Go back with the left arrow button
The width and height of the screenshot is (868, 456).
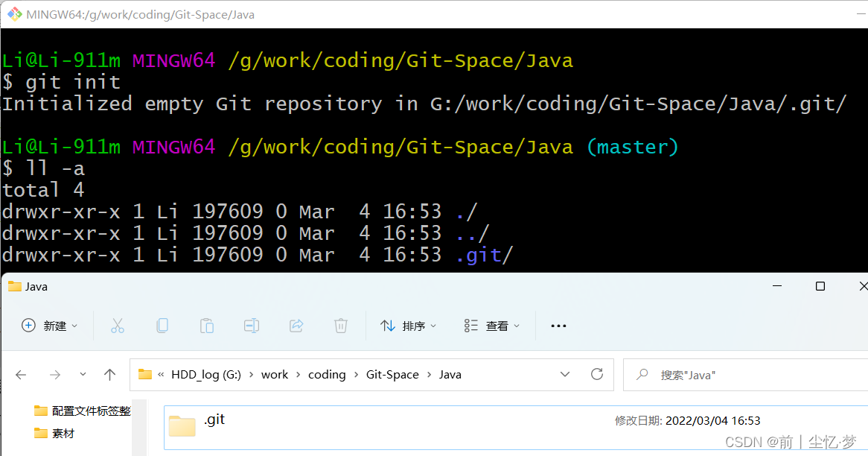click(21, 375)
